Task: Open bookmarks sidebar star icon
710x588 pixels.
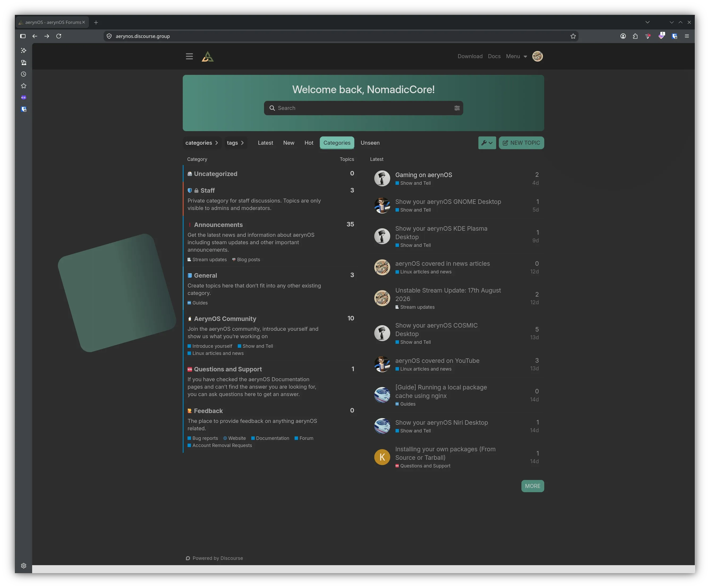Action: coord(24,86)
